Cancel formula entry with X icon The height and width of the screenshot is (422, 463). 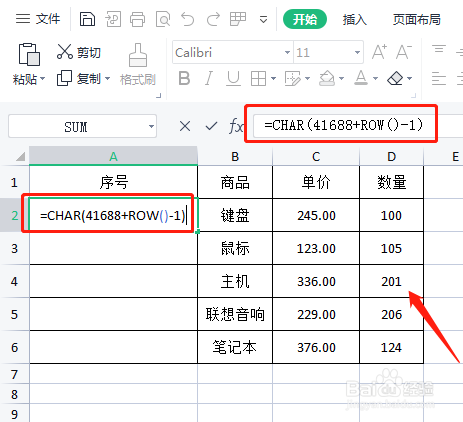[185, 126]
